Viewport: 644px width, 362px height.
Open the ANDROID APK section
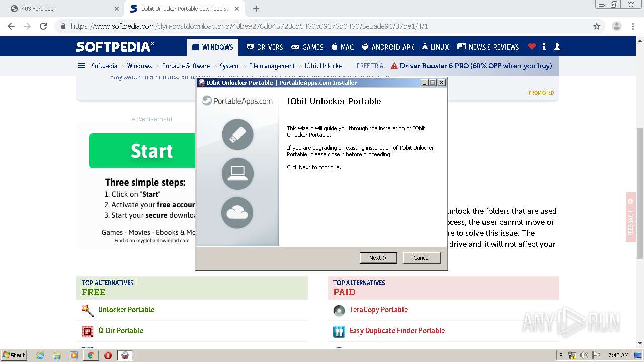(388, 47)
